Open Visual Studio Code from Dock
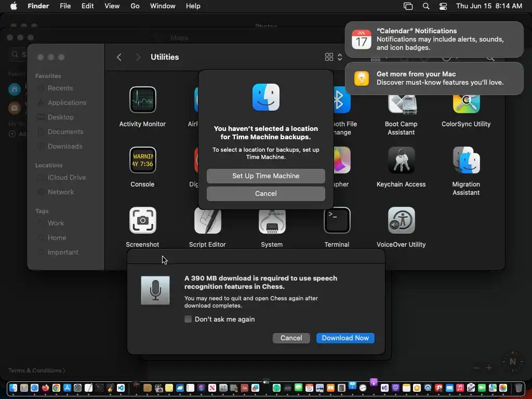The image size is (532, 399). pyautogui.click(x=121, y=388)
